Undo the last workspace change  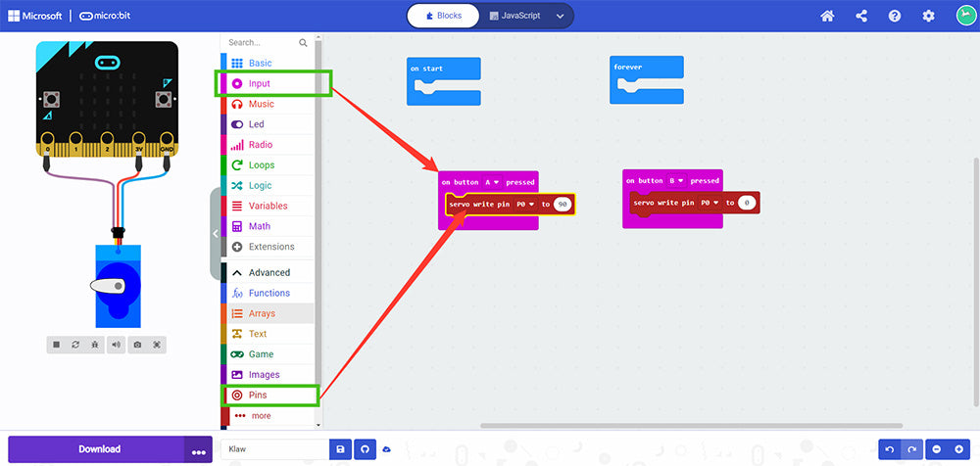(889, 448)
